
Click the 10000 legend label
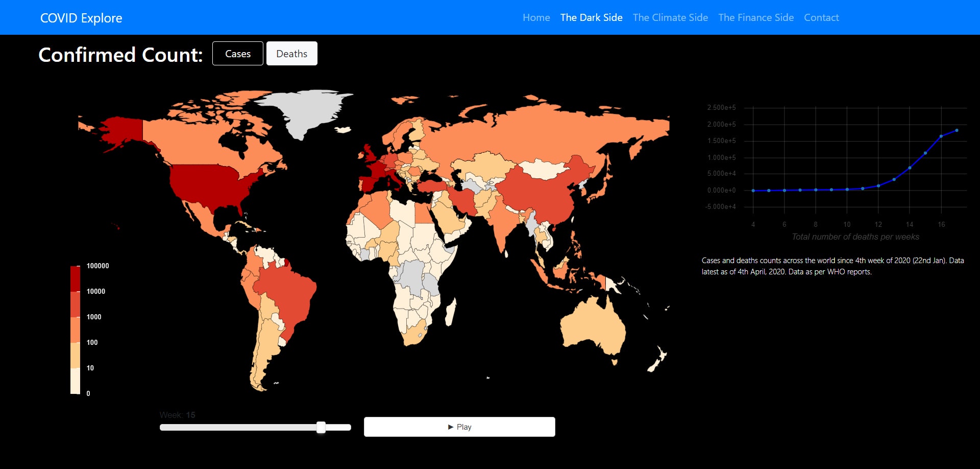[96, 291]
